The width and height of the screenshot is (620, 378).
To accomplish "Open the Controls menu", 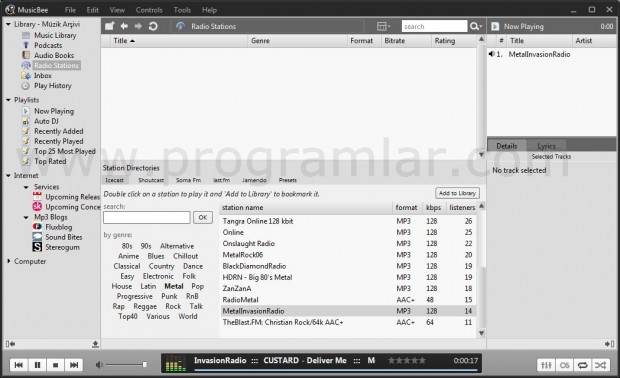I will click(149, 10).
